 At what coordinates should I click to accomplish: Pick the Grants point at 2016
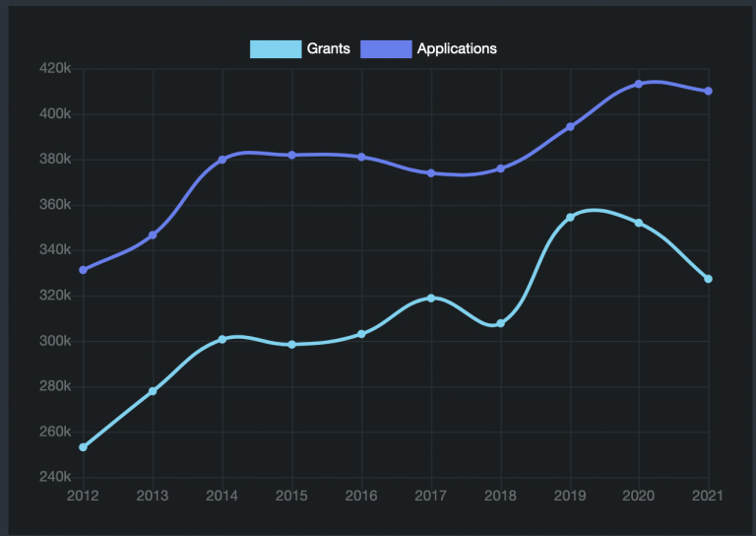click(x=361, y=334)
